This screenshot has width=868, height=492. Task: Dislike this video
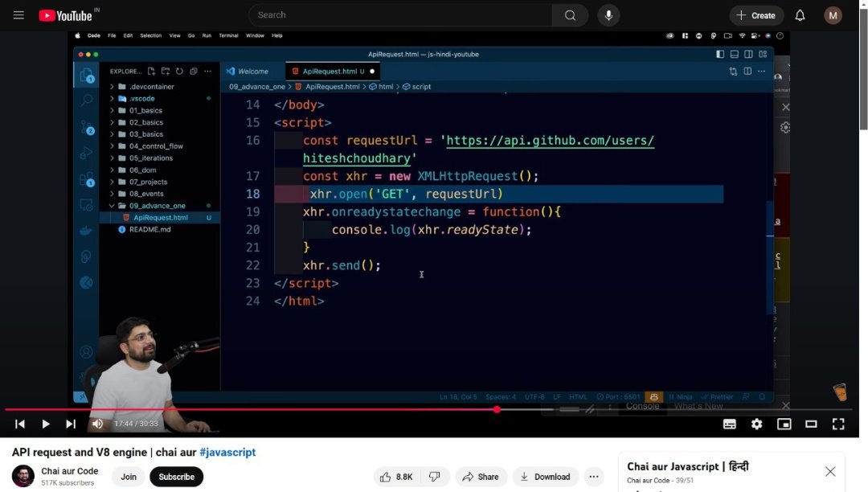[x=435, y=477]
